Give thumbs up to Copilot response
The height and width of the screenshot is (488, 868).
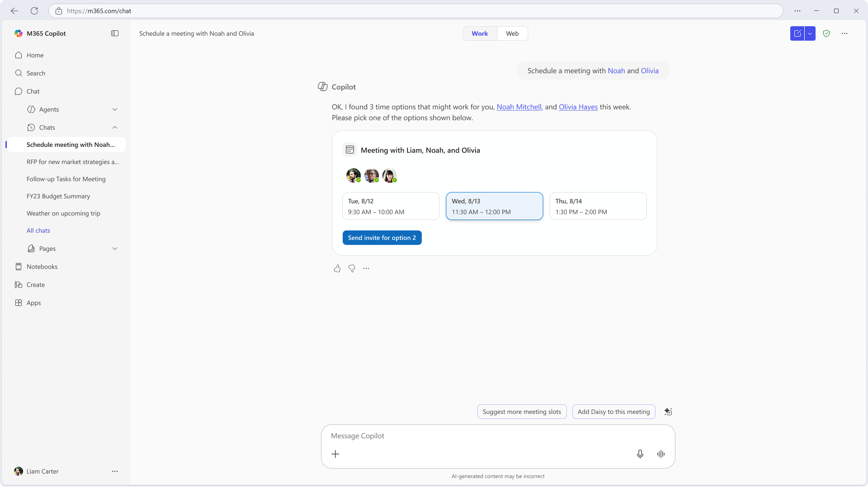pos(337,268)
